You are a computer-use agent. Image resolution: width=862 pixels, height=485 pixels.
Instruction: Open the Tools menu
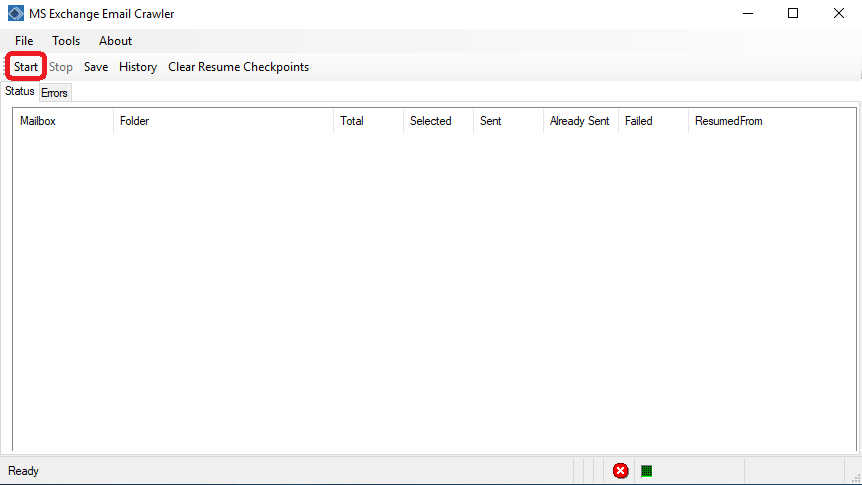click(66, 41)
